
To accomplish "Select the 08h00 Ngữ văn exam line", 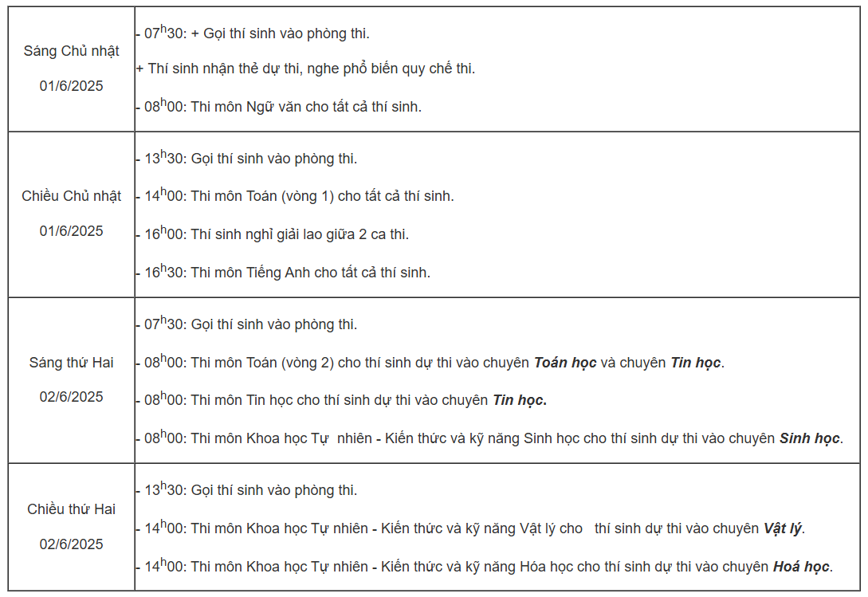I will point(279,107).
